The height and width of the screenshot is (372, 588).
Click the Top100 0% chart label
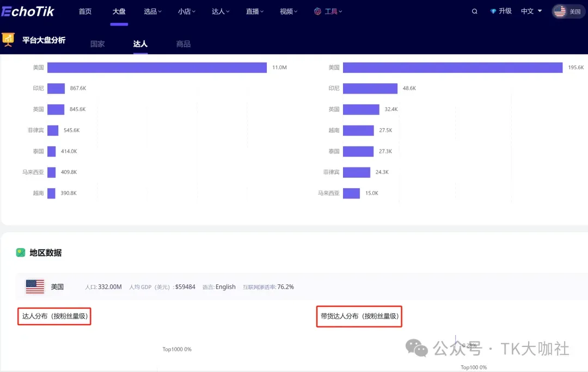click(x=474, y=368)
